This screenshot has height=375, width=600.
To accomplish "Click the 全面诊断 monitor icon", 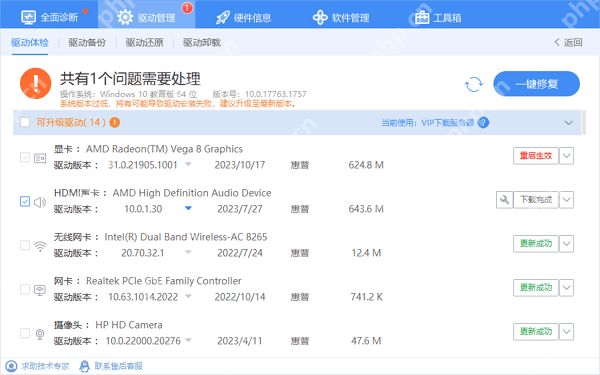I will point(28,17).
